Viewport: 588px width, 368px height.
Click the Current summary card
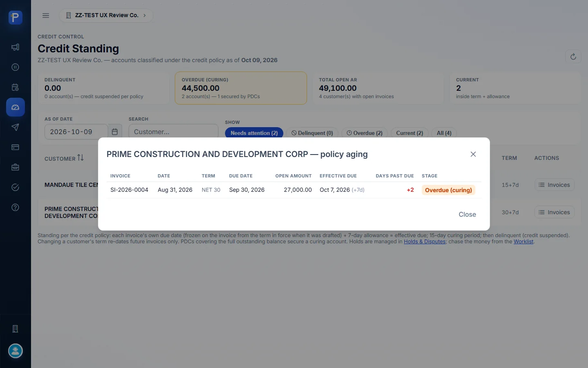(x=515, y=88)
